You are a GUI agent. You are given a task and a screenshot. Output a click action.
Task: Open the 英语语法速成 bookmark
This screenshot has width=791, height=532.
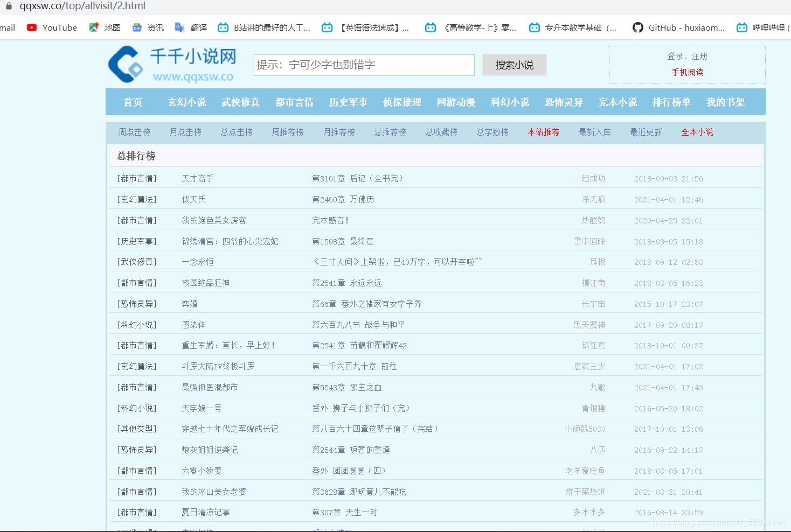365,27
